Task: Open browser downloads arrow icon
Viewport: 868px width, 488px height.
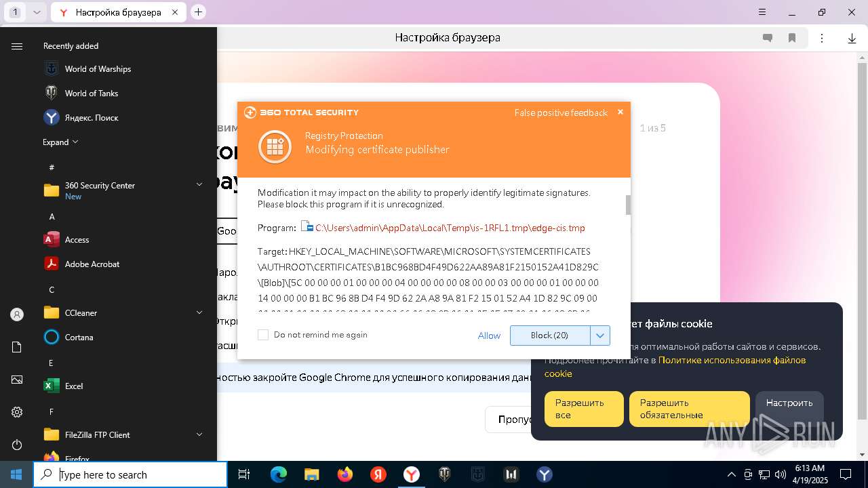Action: coord(852,38)
